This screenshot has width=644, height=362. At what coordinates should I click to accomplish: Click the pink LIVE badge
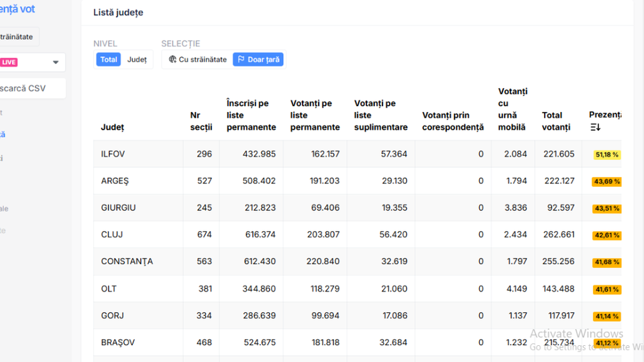(9, 62)
